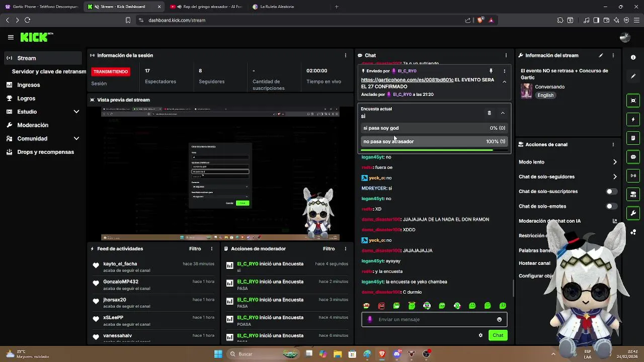The height and width of the screenshot is (362, 644).
Task: Open Drops y recompensas sidebar item
Action: 43,152
